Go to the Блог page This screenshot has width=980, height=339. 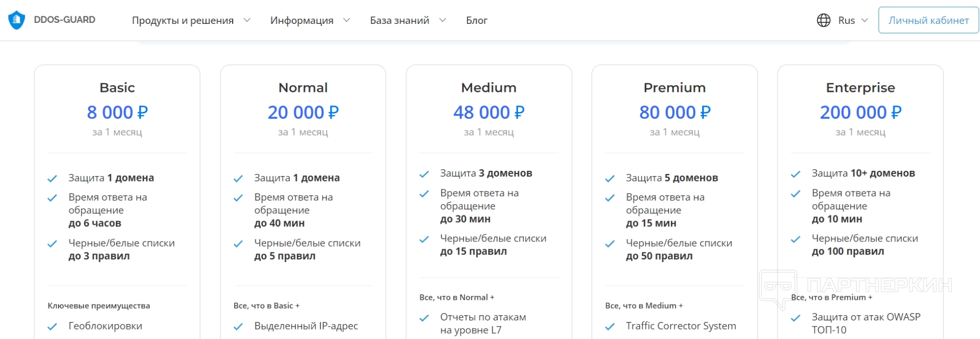[x=476, y=20]
